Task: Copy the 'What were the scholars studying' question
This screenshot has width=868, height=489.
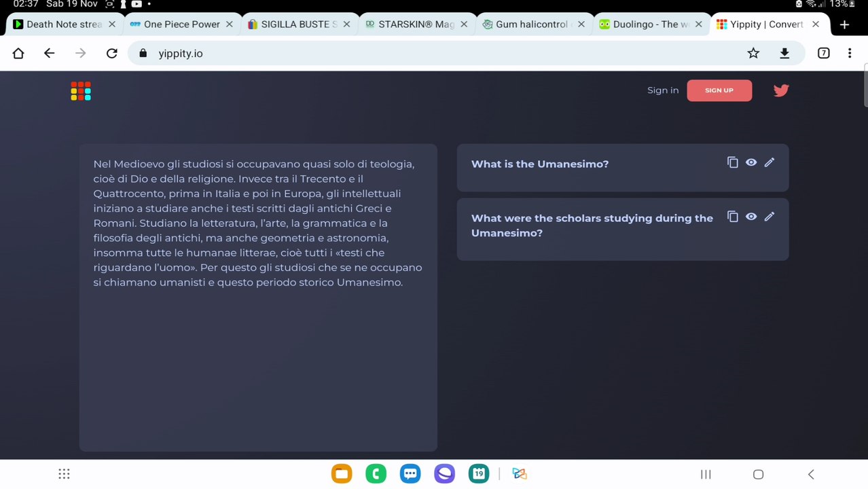Action: tap(732, 217)
